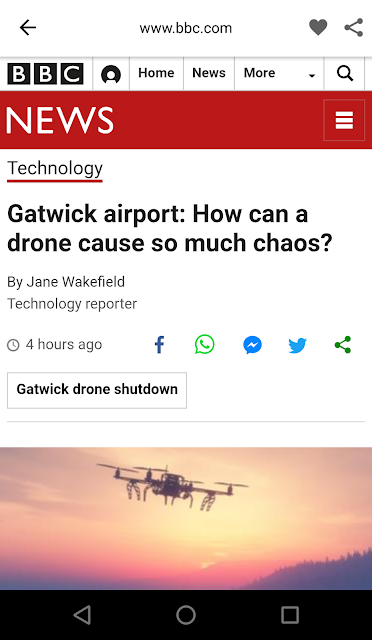Share the article via Messenger
Viewport: 372px width, 640px height.
point(252,345)
